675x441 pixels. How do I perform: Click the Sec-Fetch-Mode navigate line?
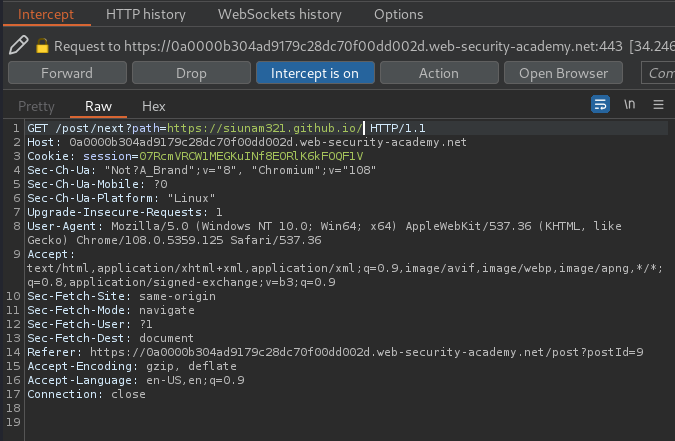(111, 310)
